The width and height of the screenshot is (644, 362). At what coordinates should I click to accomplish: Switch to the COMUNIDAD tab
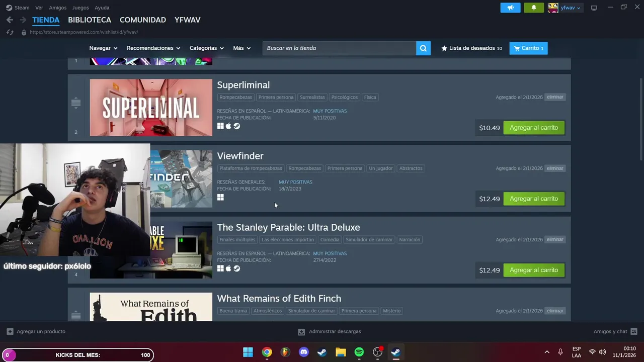tap(143, 20)
